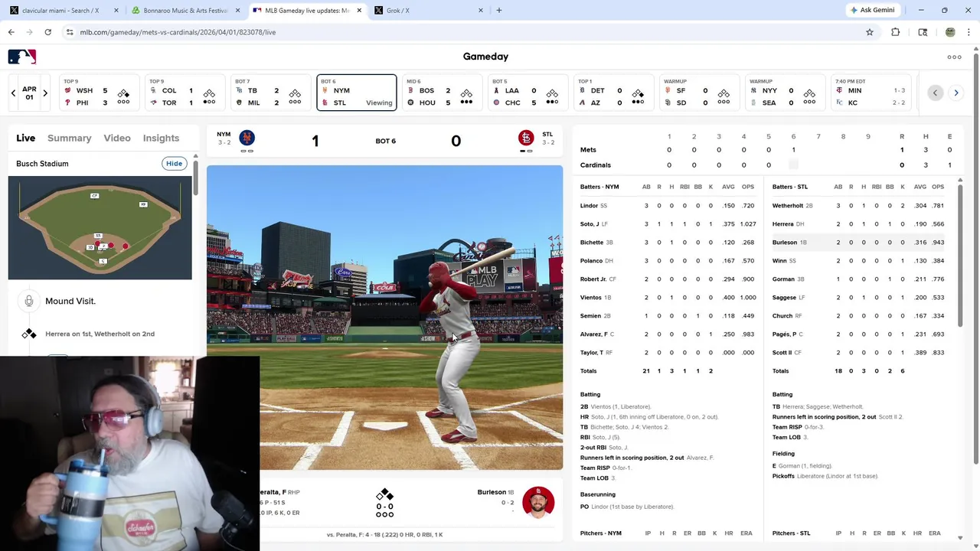The width and height of the screenshot is (980, 551).
Task: Click Herrera on 1st play entry
Action: [x=100, y=334]
